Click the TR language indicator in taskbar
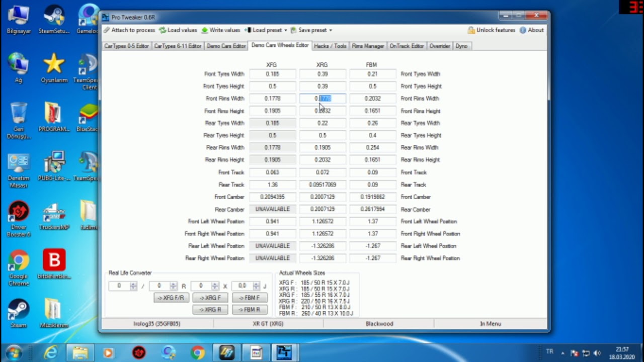The width and height of the screenshot is (644, 362). tap(549, 351)
